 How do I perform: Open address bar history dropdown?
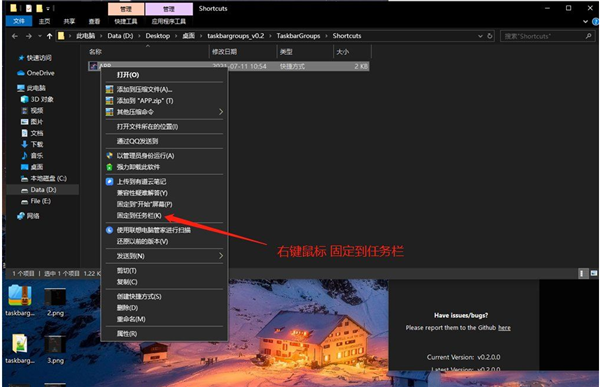(x=480, y=36)
